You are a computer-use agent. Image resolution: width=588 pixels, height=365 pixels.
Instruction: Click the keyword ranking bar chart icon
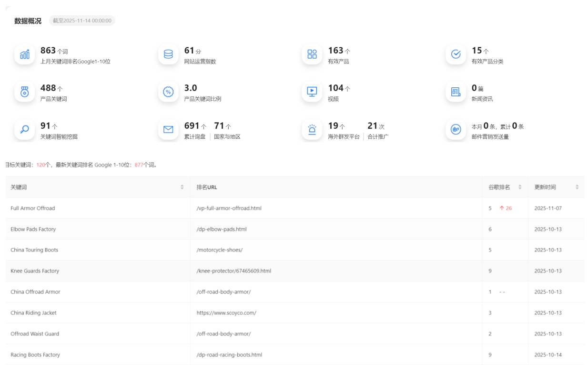[24, 54]
